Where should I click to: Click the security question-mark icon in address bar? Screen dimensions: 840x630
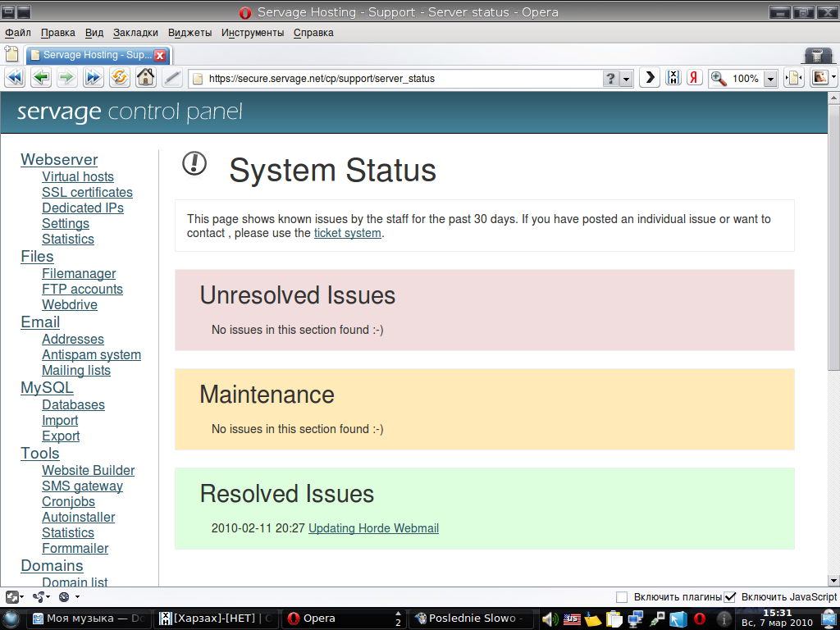[x=610, y=79]
